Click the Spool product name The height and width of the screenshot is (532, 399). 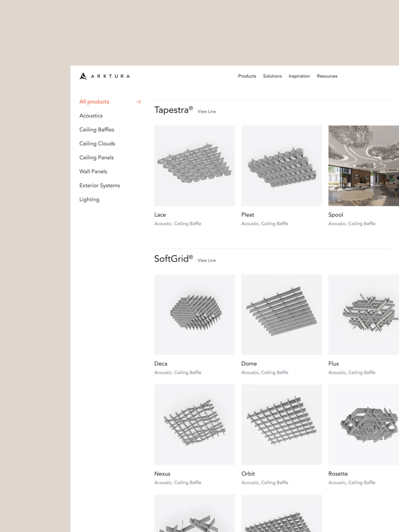(336, 215)
